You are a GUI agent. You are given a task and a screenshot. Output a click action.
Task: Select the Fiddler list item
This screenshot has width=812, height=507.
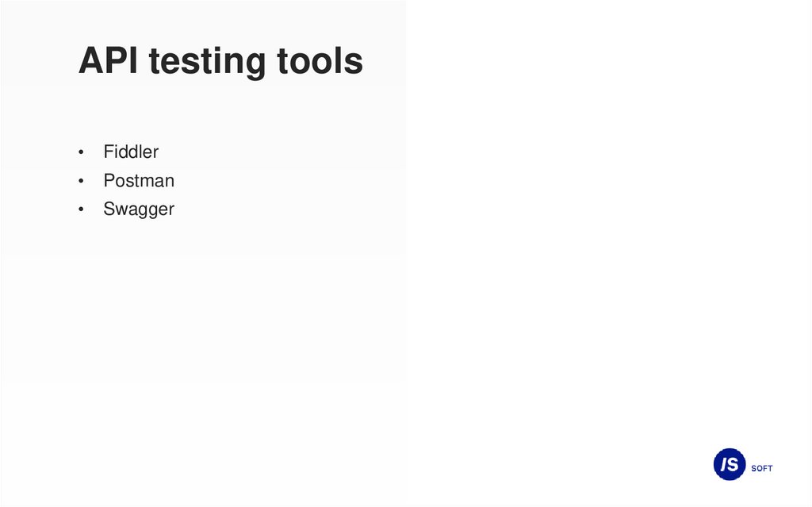coord(131,152)
